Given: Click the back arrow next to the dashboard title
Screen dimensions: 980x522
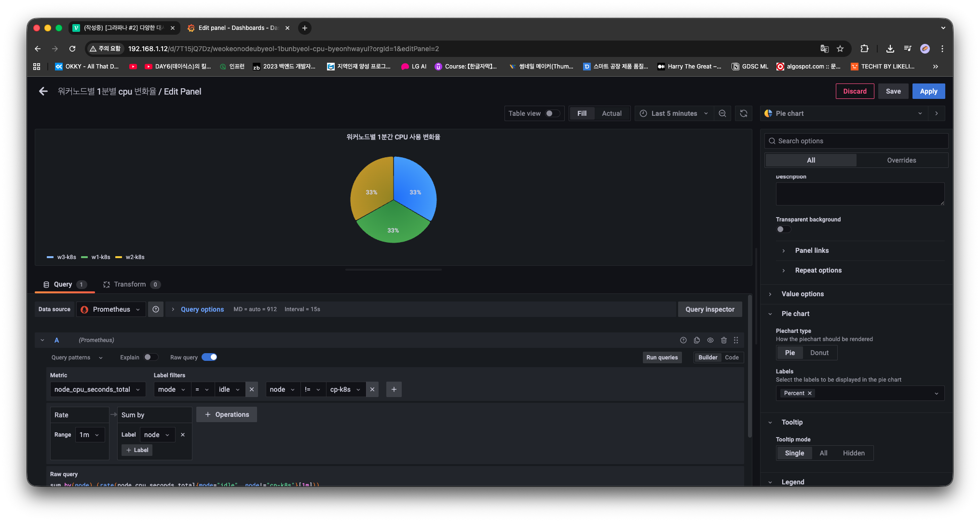Looking at the screenshot, I should point(43,91).
